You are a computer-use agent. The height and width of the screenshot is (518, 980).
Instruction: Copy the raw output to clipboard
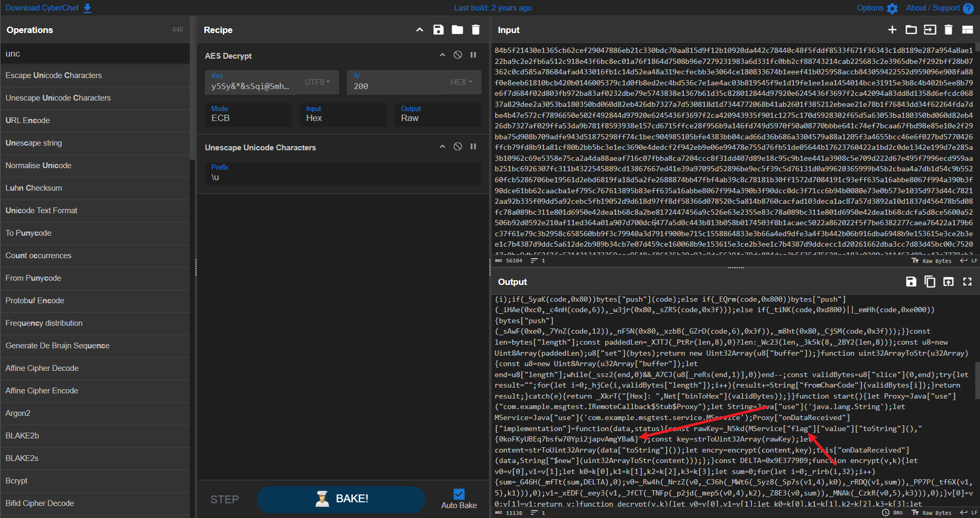coord(930,282)
